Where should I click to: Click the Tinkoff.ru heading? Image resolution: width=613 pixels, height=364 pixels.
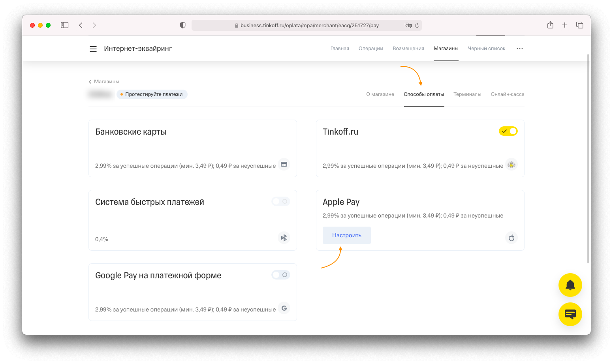(340, 132)
